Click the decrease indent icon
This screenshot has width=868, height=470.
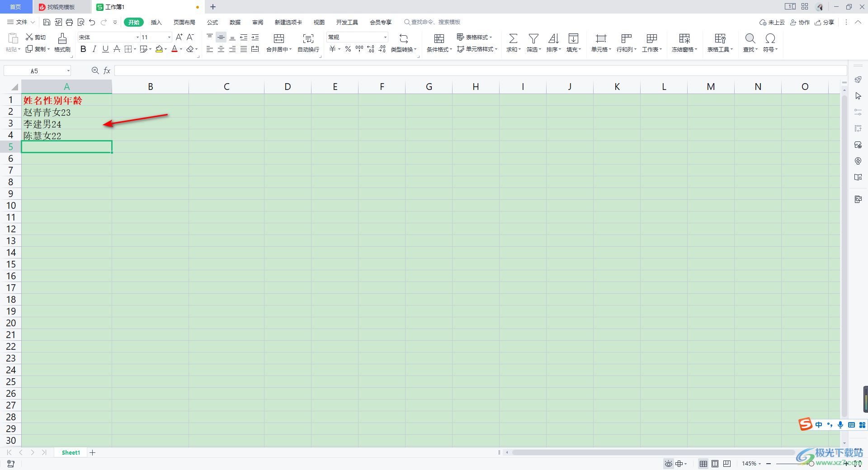point(244,37)
